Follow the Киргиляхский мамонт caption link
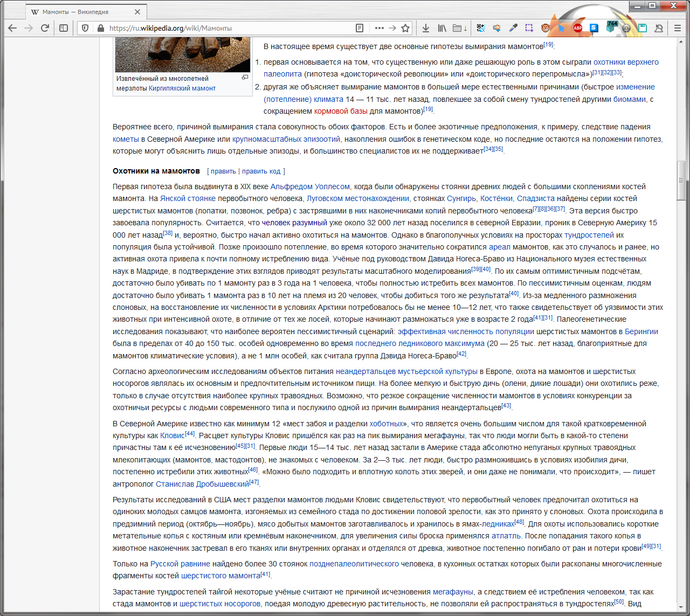The image size is (690, 616). coord(182,88)
